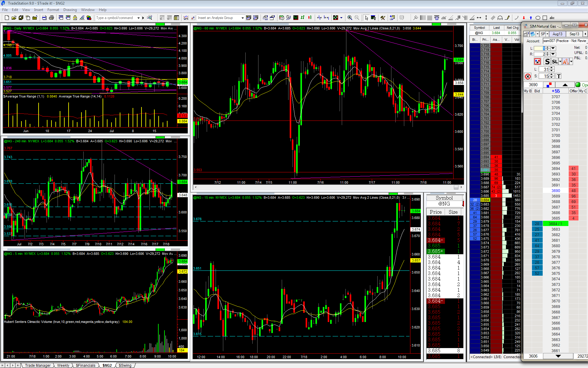Click the green arrow beside the command box
This screenshot has height=368, width=588.
[143, 18]
